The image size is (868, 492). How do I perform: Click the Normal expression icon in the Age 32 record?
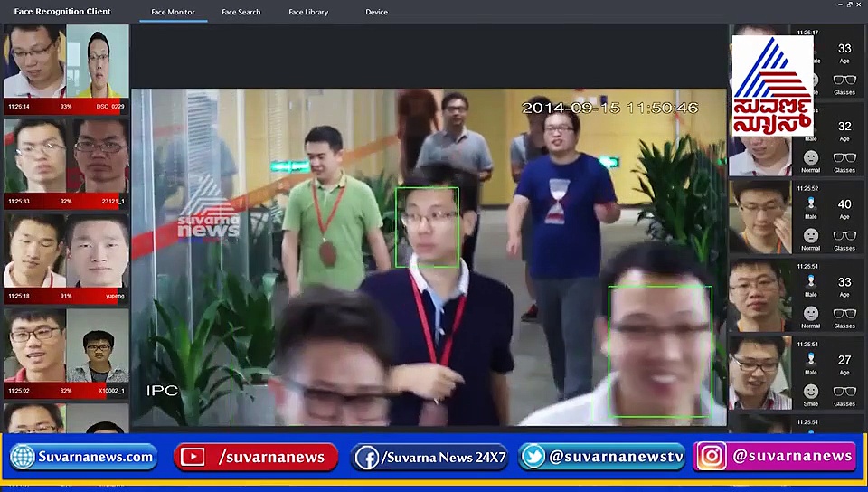point(811,157)
